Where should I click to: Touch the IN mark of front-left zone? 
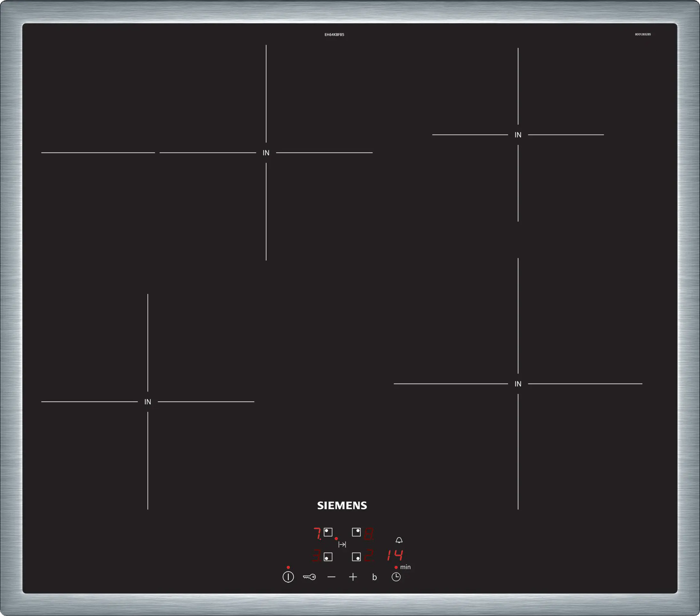[147, 402]
